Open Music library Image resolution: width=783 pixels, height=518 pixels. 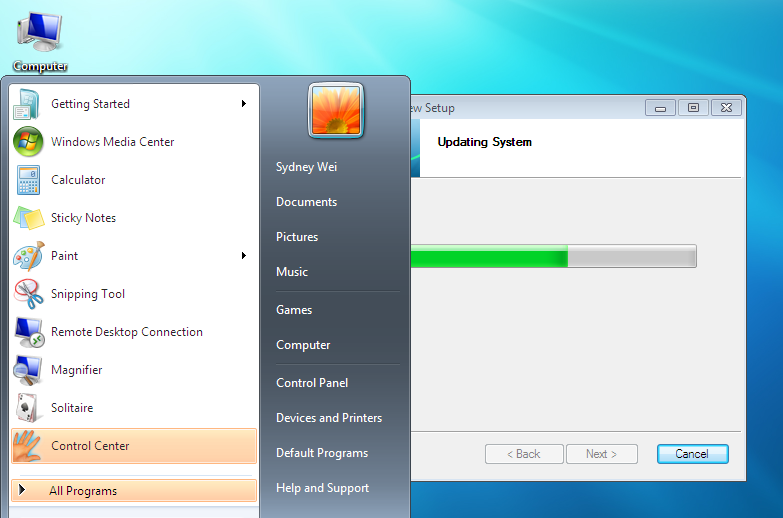[x=292, y=272]
